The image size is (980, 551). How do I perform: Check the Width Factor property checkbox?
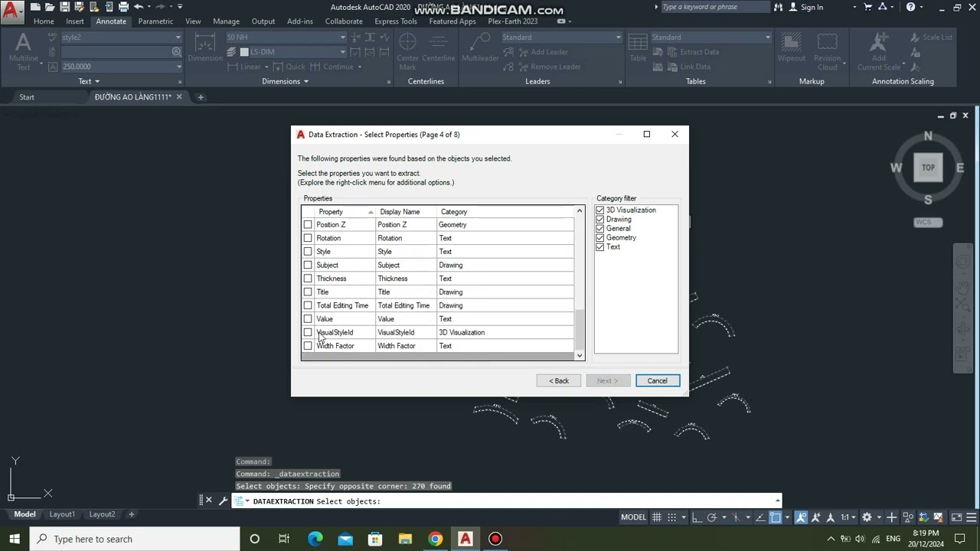(x=308, y=345)
